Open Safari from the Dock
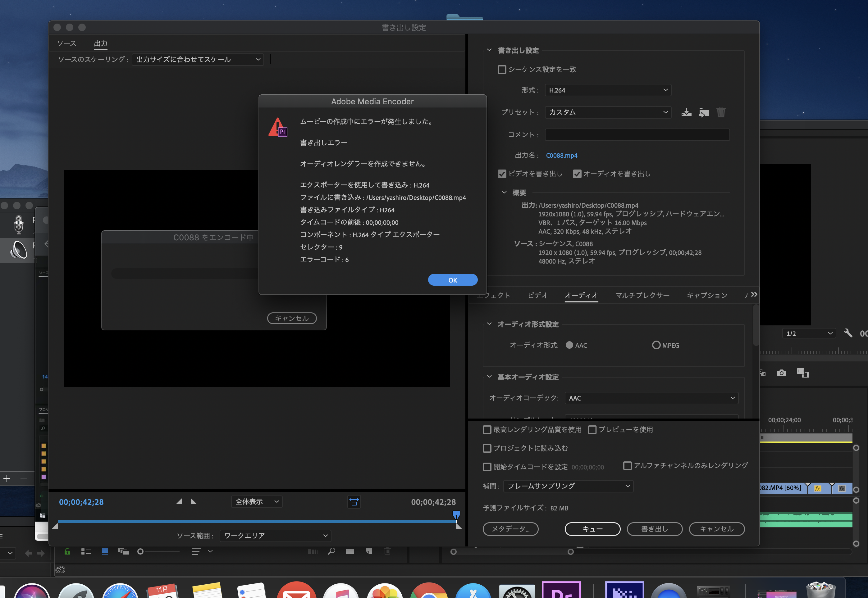This screenshot has width=868, height=598. (120, 591)
